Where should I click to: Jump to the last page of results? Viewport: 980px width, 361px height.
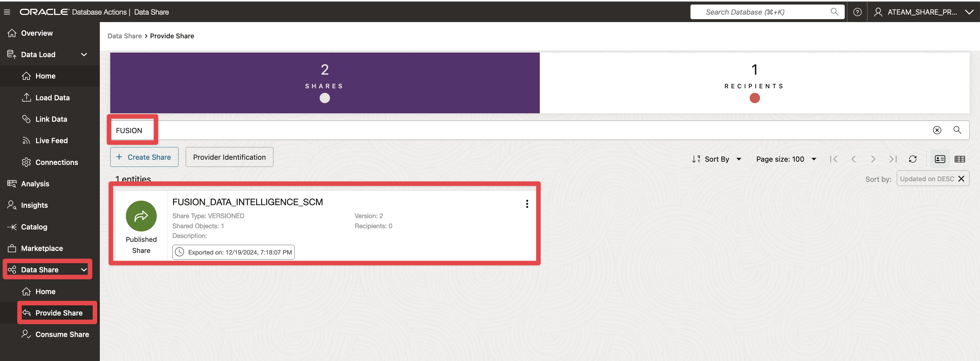pos(893,159)
